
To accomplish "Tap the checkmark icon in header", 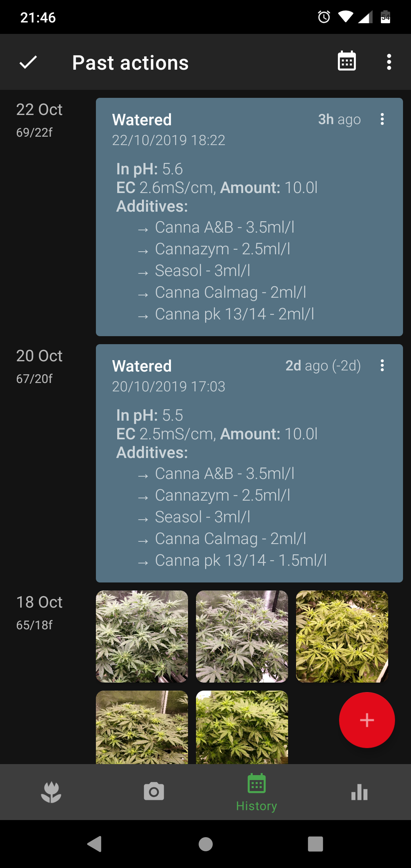I will [28, 62].
